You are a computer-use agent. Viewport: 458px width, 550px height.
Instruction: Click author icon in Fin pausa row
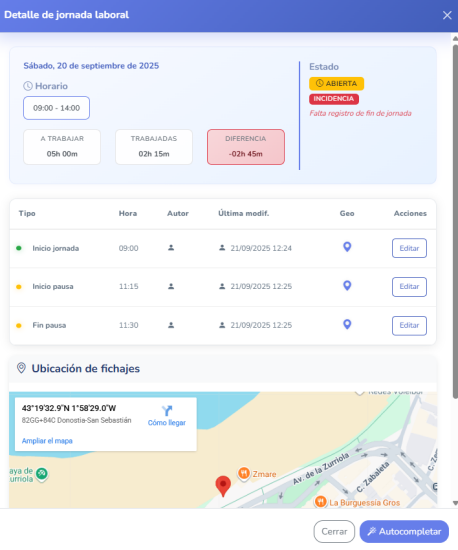click(171, 325)
